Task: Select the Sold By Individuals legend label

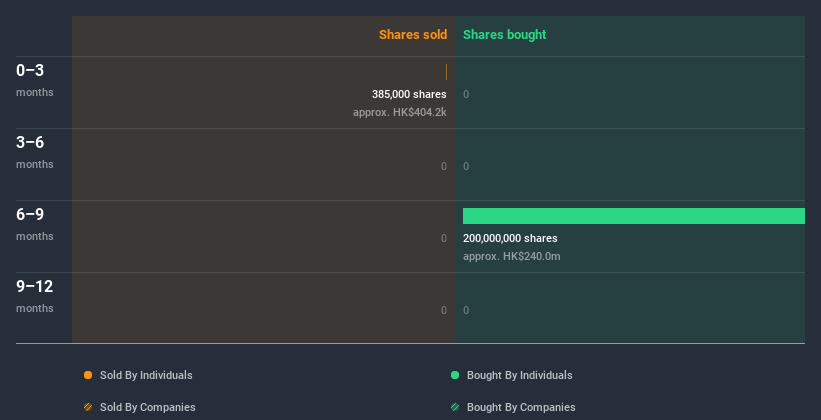Action: pyautogui.click(x=146, y=375)
